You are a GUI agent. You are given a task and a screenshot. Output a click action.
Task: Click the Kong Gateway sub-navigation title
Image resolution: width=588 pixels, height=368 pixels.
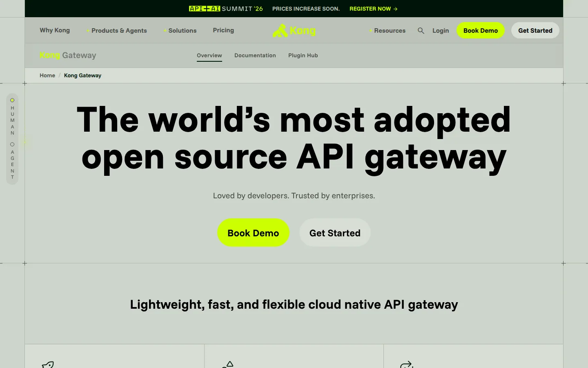[x=68, y=55]
